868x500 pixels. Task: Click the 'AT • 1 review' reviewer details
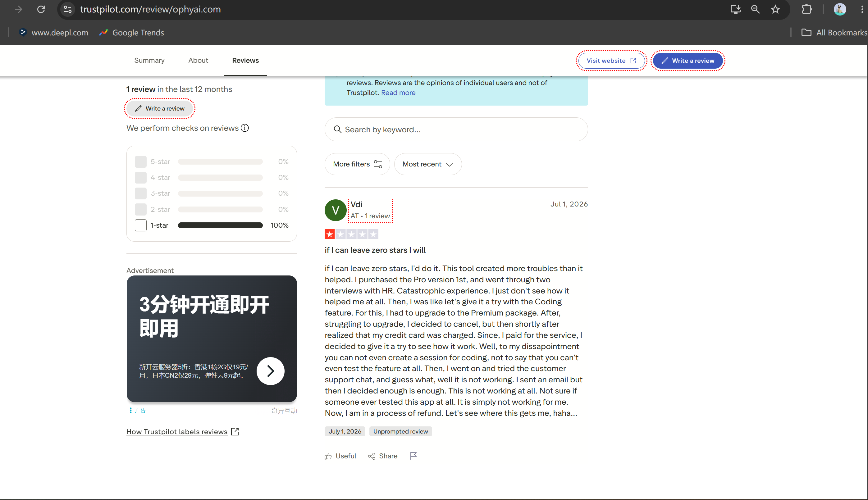370,216
